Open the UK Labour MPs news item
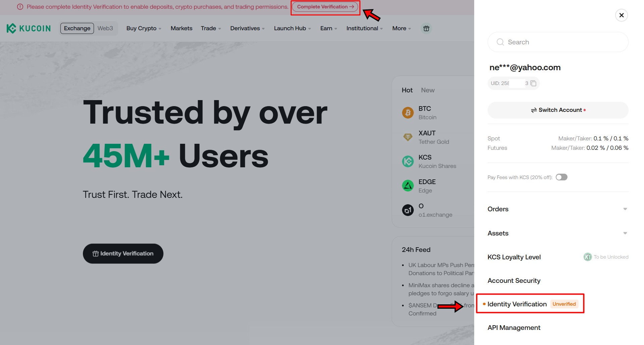Image resolution: width=644 pixels, height=345 pixels. coord(441,269)
